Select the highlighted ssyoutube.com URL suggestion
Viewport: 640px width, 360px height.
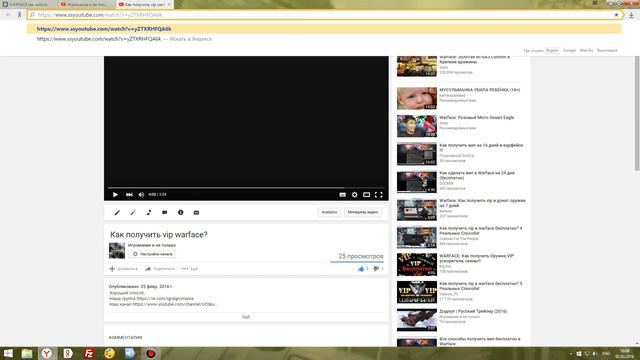tap(324, 29)
